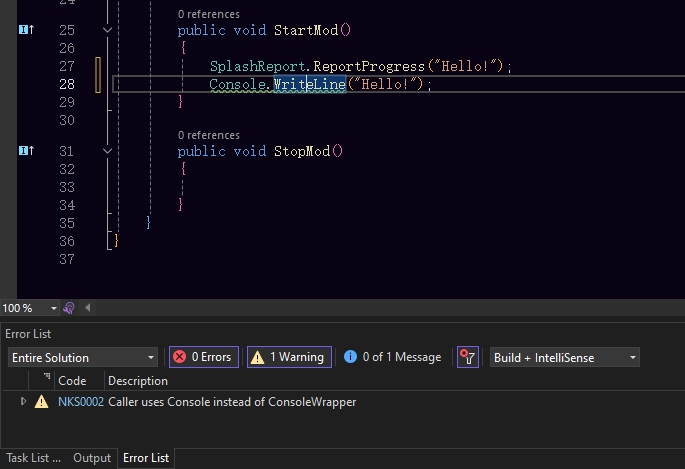Toggle the 0 of 1 Message filter
The height and width of the screenshot is (469, 685).
[392, 357]
